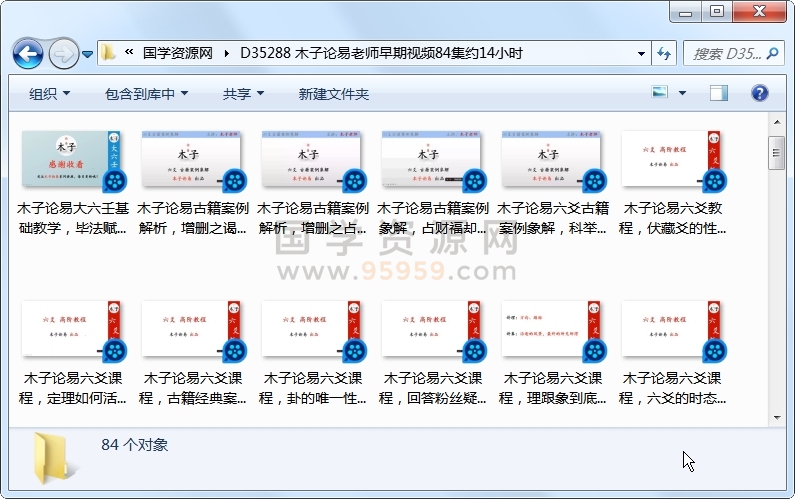Close the Explorer window
Viewport: 795px width, 499px height.
[759, 12]
